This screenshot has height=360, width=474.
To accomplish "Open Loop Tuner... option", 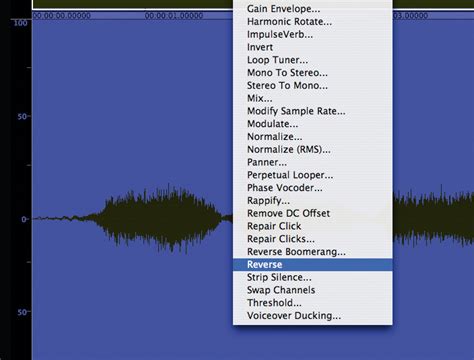I will (x=312, y=60).
